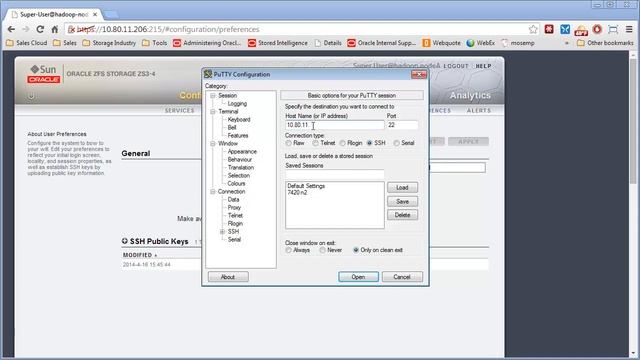Click the PuTTY icon in dialog title bar

point(208,74)
